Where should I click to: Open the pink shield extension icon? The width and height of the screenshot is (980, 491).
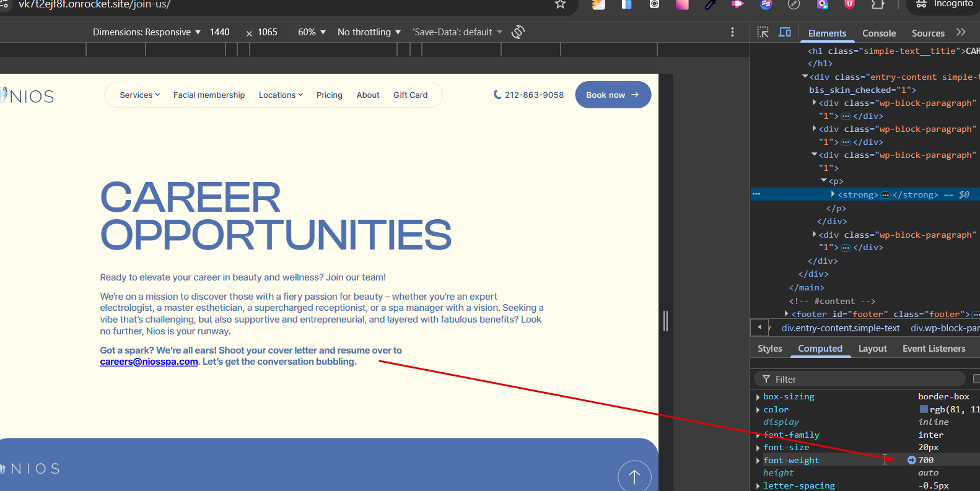(x=850, y=4)
